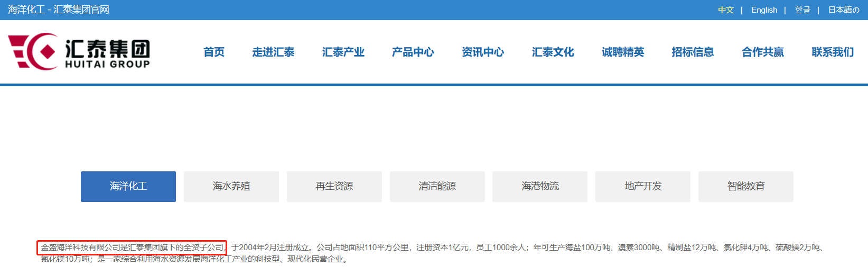Select the 再生资源 tab
Viewport: 868px width, 275px height.
tap(334, 186)
